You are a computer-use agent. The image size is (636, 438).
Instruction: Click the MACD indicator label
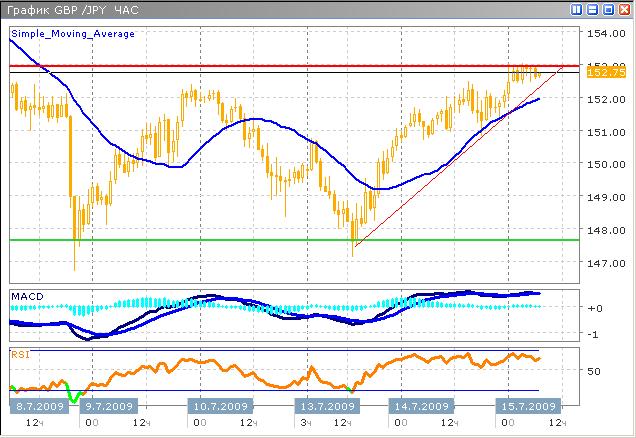tap(26, 297)
